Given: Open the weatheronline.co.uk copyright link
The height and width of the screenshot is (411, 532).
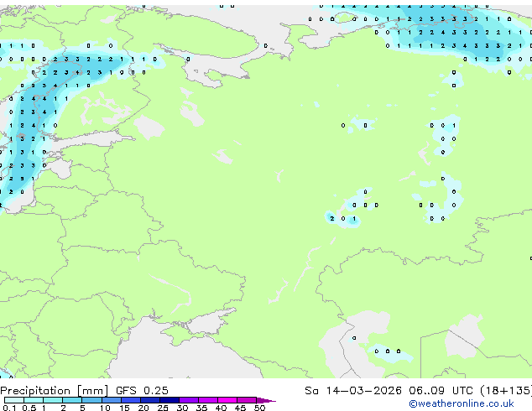Looking at the screenshot, I should [x=462, y=403].
